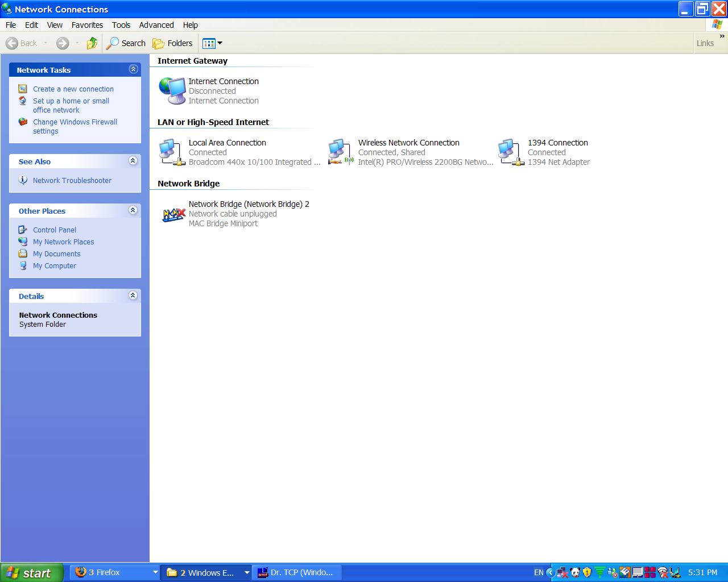The width and height of the screenshot is (728, 582).
Task: Select the Wireless Network Connection icon
Action: coord(342,152)
